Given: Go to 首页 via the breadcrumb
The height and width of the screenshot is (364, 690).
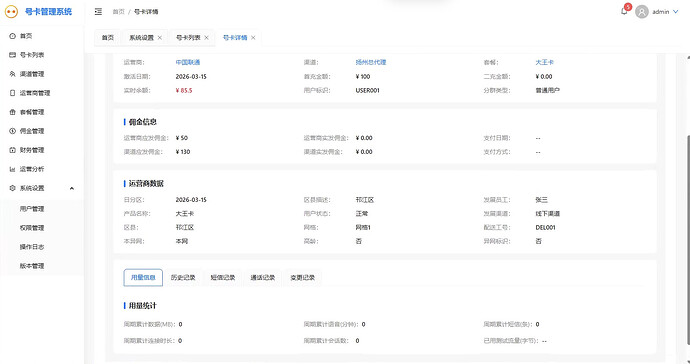Looking at the screenshot, I should coord(118,12).
